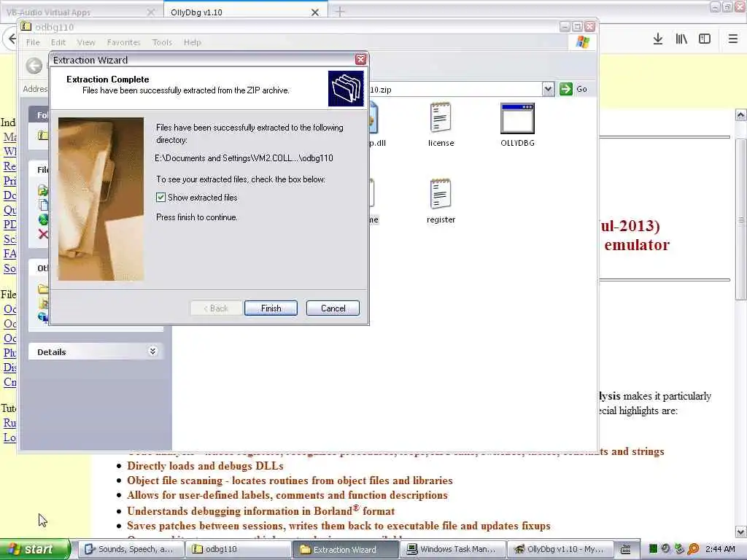
Task: Switch to the VB-Audio Virtual Apps tab
Action: coord(81,12)
